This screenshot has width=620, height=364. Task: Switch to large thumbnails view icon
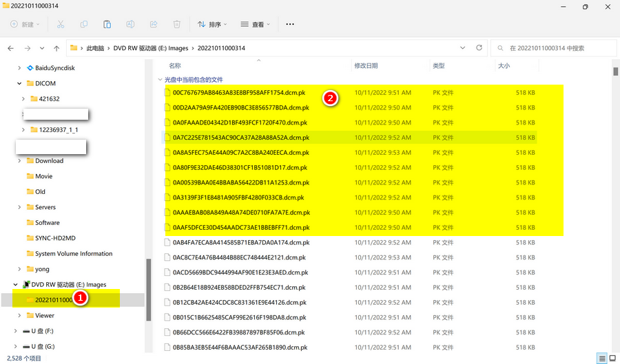point(613,358)
